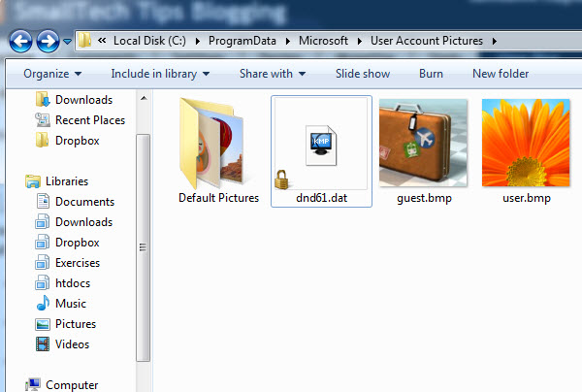Open the Downloads library
The height and width of the screenshot is (392, 582).
83,222
